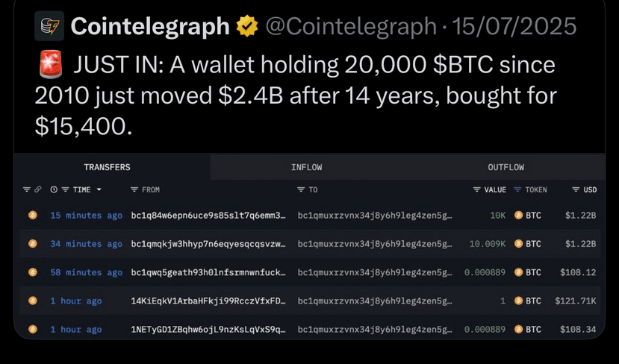Click the link icon in table header
The width and height of the screenshot is (619, 364).
coord(38,189)
